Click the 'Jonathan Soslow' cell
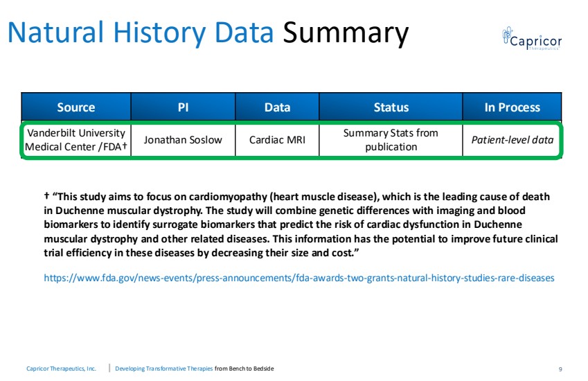588x381 pixels. 183,140
